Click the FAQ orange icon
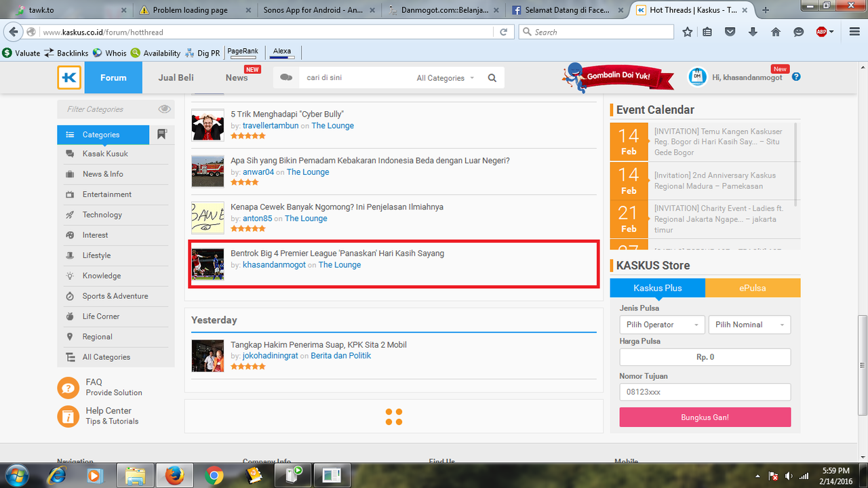Screen dimensions: 868x488 [x=68, y=388]
